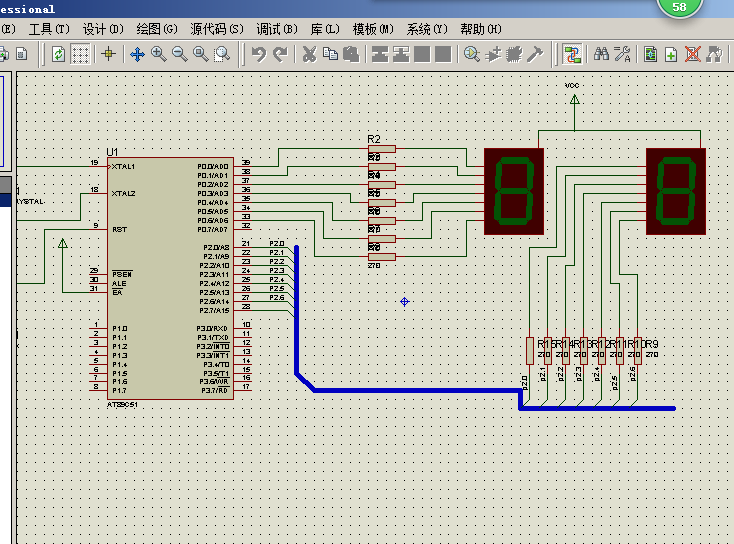Click the Set Area page icon
The width and height of the screenshot is (734, 544).
pos(21,54)
